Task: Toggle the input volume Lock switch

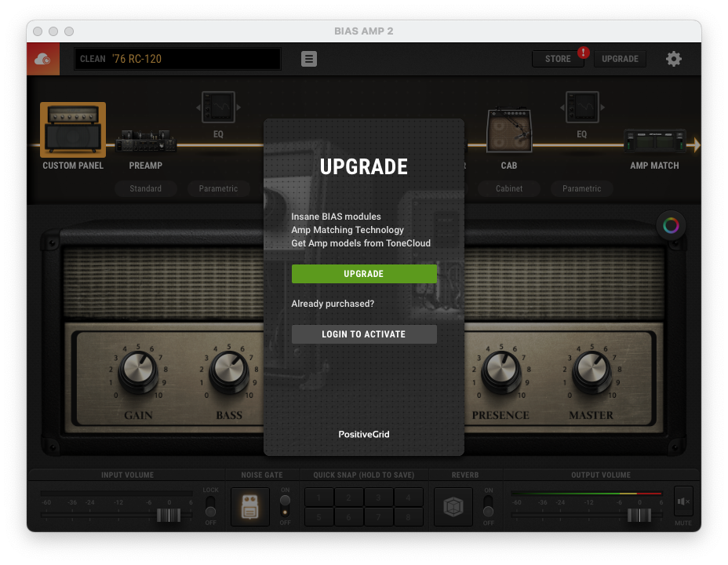Action: click(210, 506)
